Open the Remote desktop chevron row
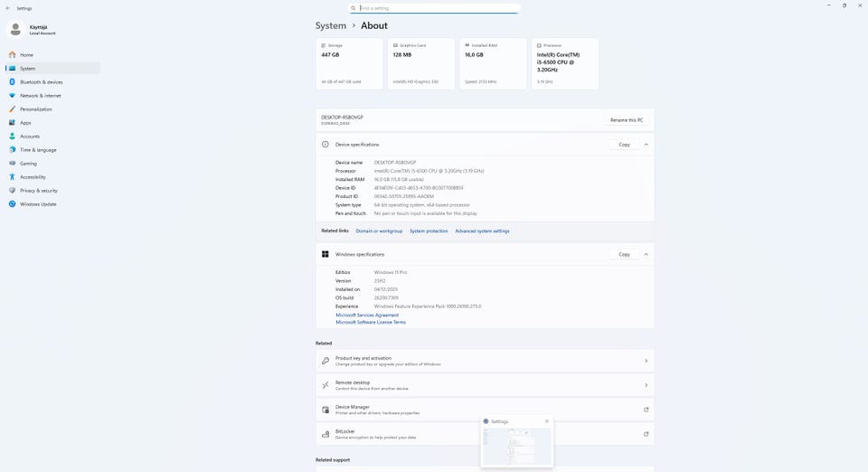868x472 pixels. tap(646, 385)
